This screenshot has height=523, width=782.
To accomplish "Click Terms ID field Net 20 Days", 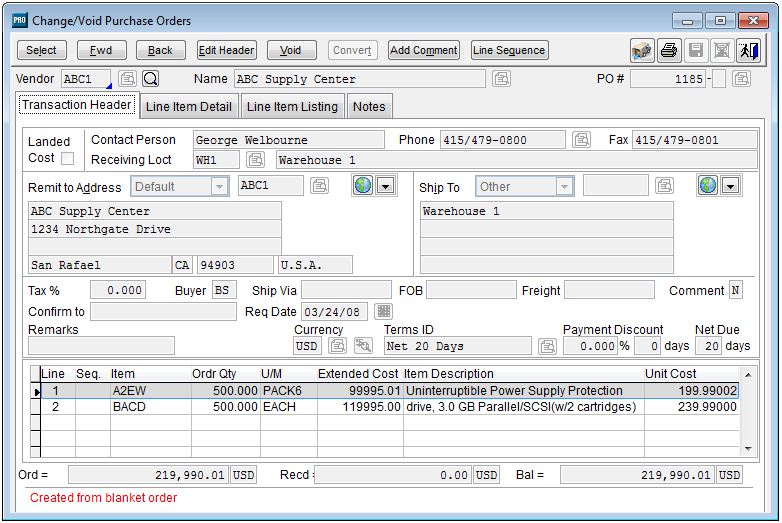I will [x=458, y=346].
